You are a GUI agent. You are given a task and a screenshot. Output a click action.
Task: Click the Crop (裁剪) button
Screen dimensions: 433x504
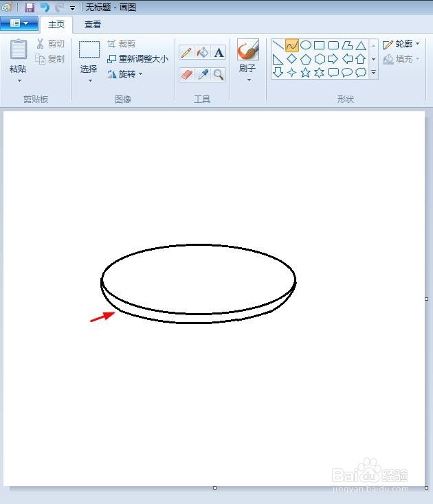[x=121, y=44]
